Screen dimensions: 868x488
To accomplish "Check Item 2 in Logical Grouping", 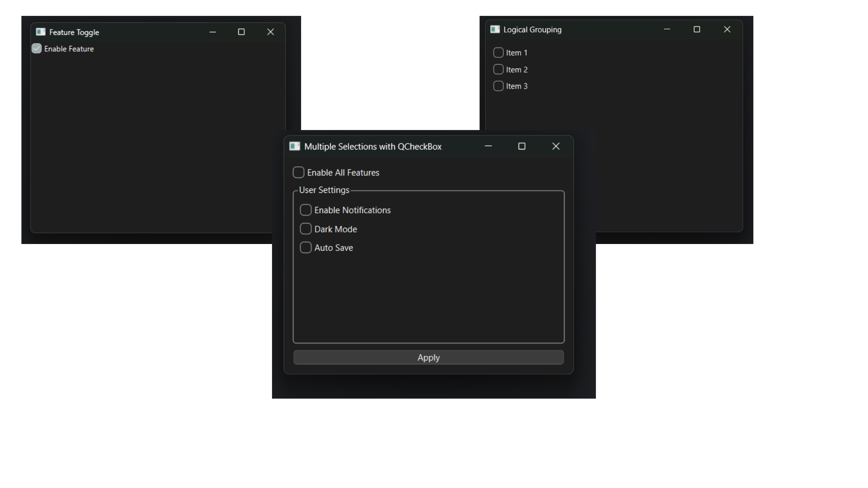I will [498, 69].
